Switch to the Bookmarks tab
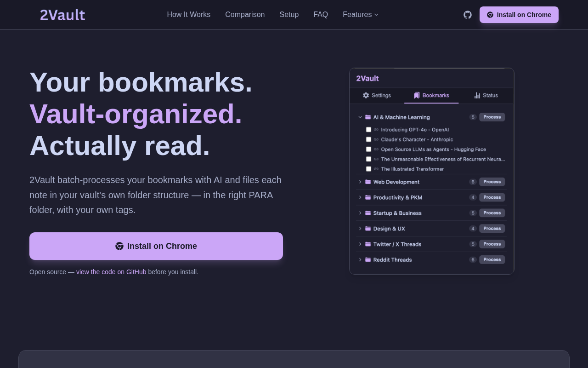This screenshot has width=588, height=368. pyautogui.click(x=431, y=95)
